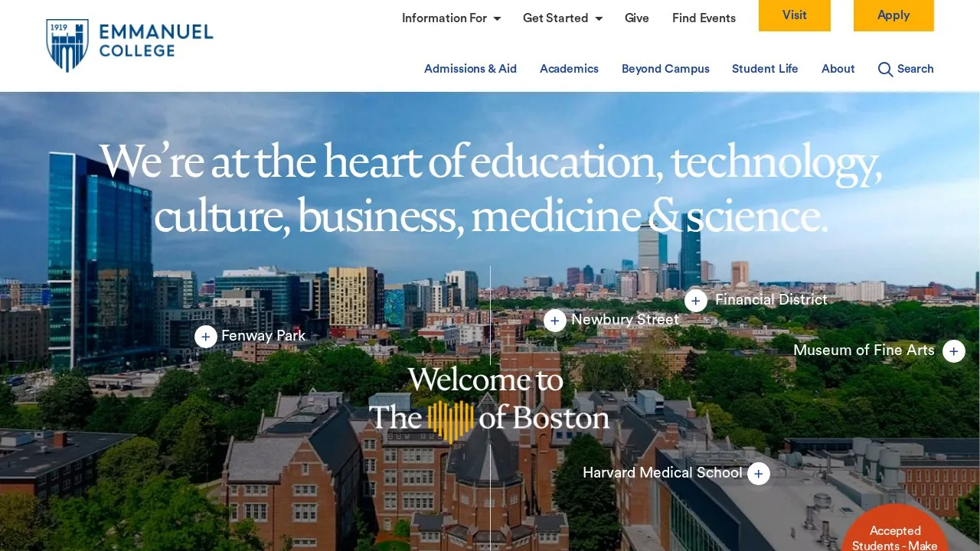Open the Fenway Park plus hotspot
The height and width of the screenshot is (551, 980).
pos(206,337)
